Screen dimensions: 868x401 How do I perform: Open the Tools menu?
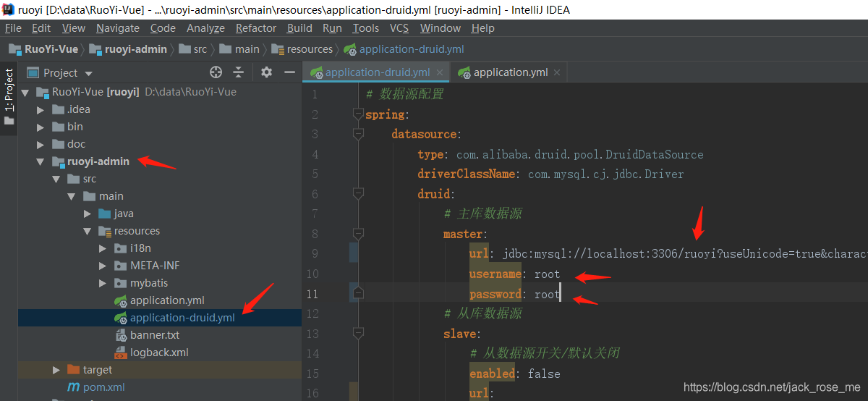pos(366,28)
